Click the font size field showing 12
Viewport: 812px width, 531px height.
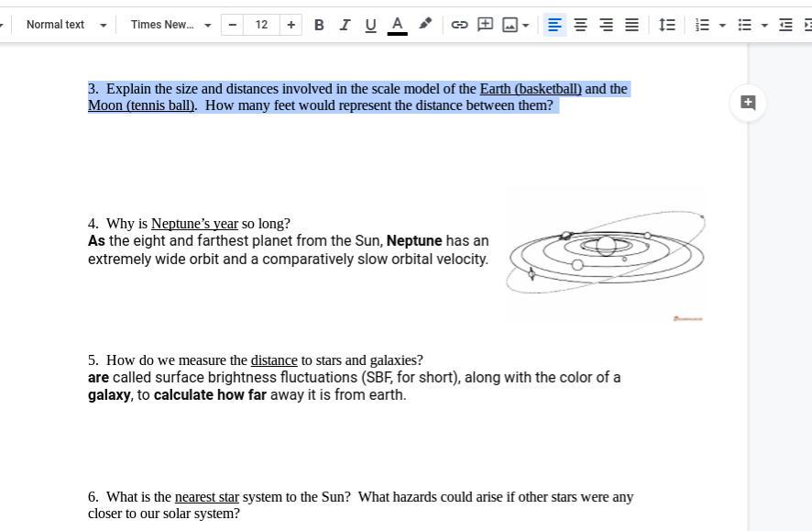[261, 25]
